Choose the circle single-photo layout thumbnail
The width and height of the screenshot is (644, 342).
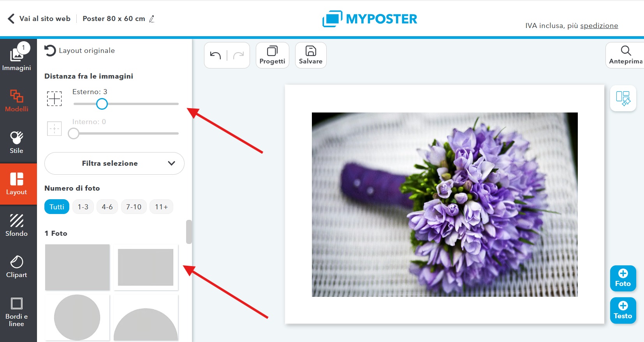[x=77, y=317]
